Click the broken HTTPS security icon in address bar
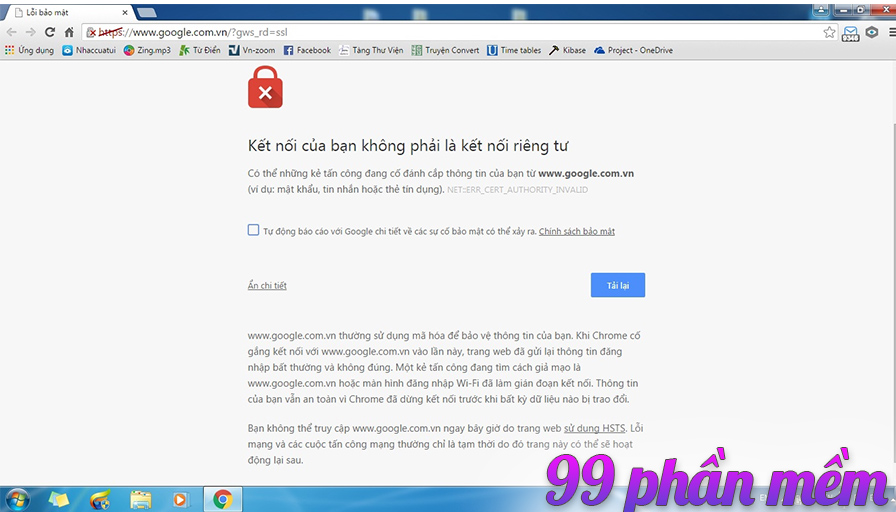This screenshot has height=512, width=896. tap(91, 32)
